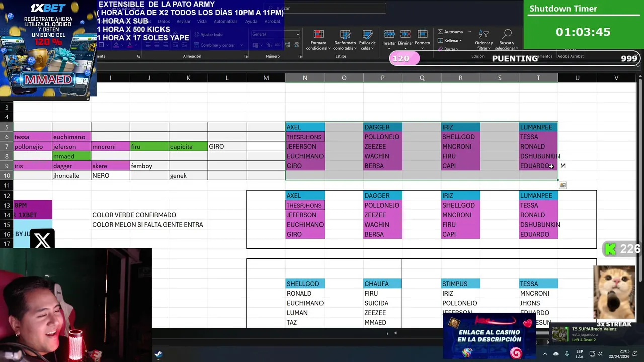Select LUMANPEE cell in row 12
The image size is (644, 362).
point(538,196)
